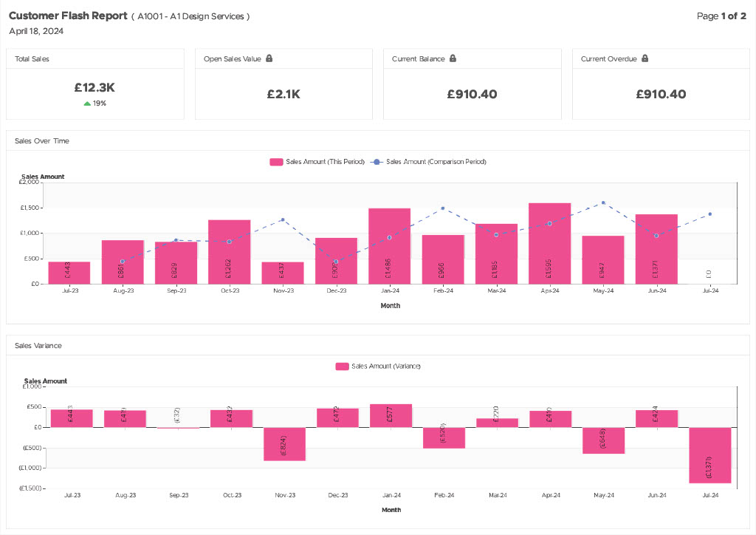
Task: Toggle the Sales Amount (This Period) legend label
Action: pyautogui.click(x=325, y=162)
